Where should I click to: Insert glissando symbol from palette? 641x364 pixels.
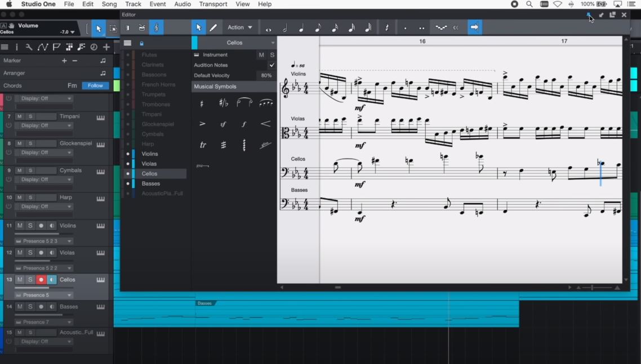pyautogui.click(x=265, y=145)
